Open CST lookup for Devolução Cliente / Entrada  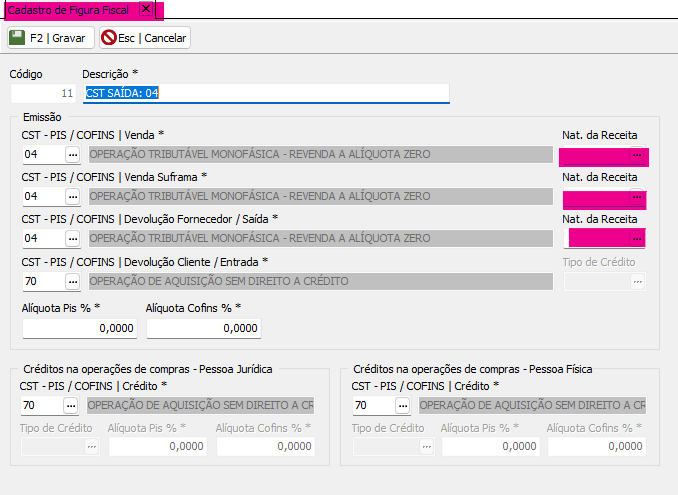coord(72,281)
